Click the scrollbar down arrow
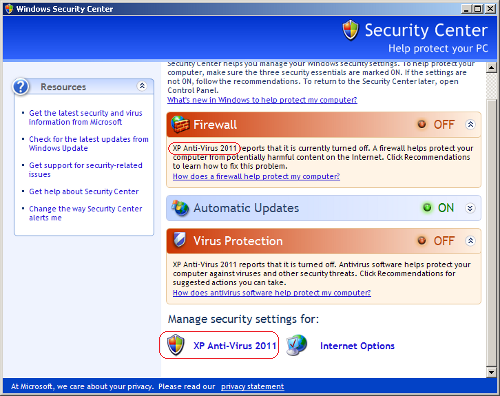Image resolution: width=500 pixels, height=396 pixels. 491,372
